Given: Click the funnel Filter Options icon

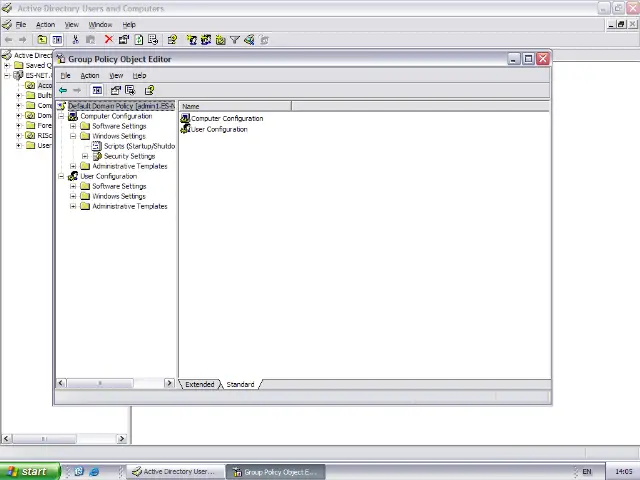Looking at the screenshot, I should [x=235, y=40].
